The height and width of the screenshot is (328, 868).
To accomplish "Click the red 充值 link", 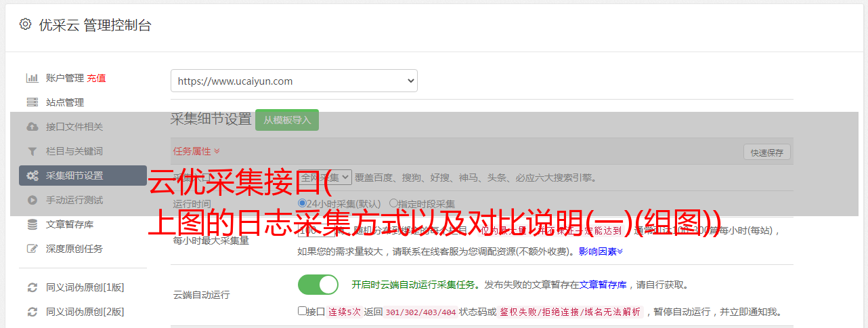I will point(96,78).
